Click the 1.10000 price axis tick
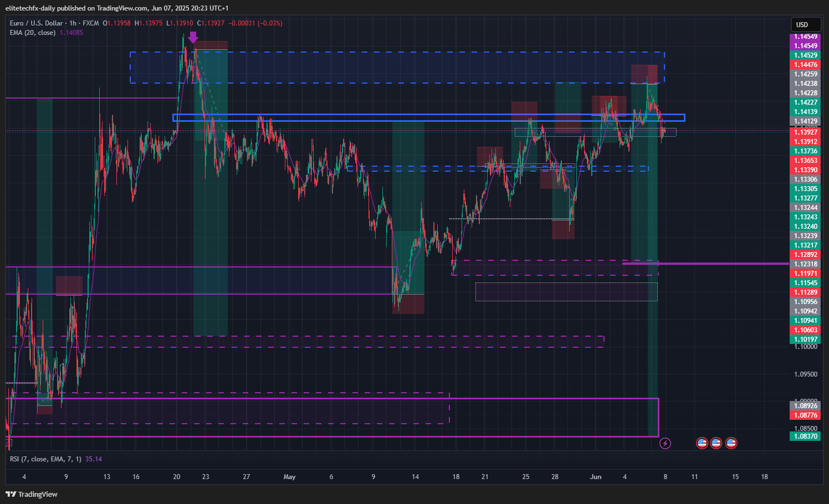 pos(806,347)
